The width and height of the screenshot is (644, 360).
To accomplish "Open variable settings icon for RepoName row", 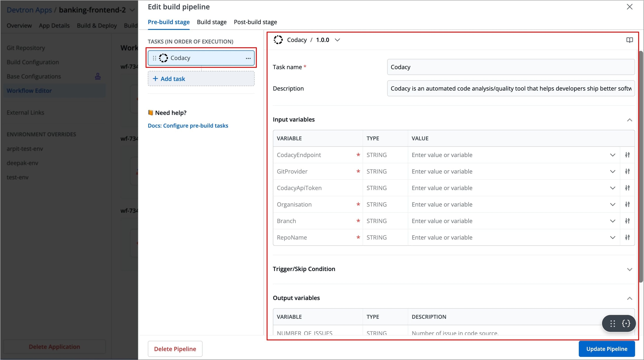I will [x=628, y=237].
